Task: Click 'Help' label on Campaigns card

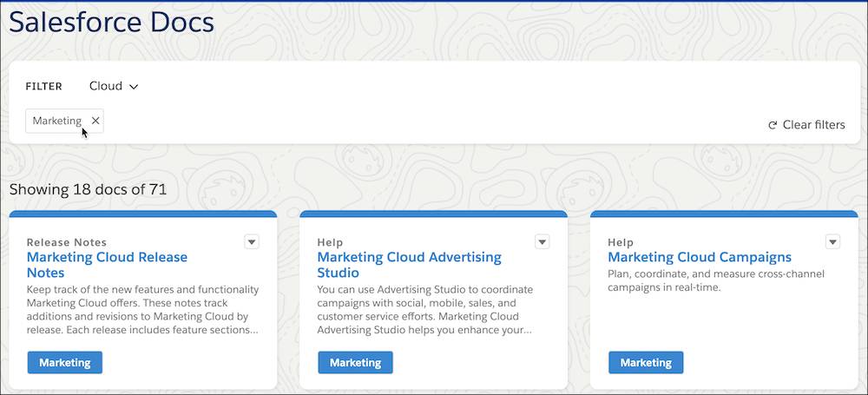Action: click(621, 242)
